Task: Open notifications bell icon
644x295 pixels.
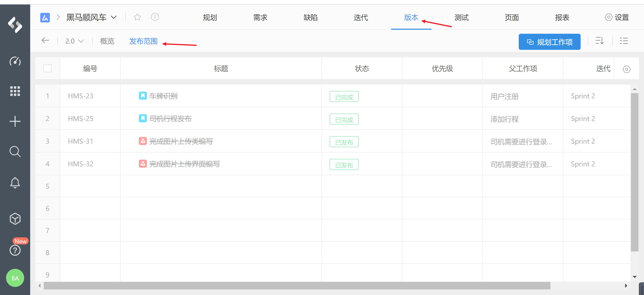Action: click(x=15, y=183)
